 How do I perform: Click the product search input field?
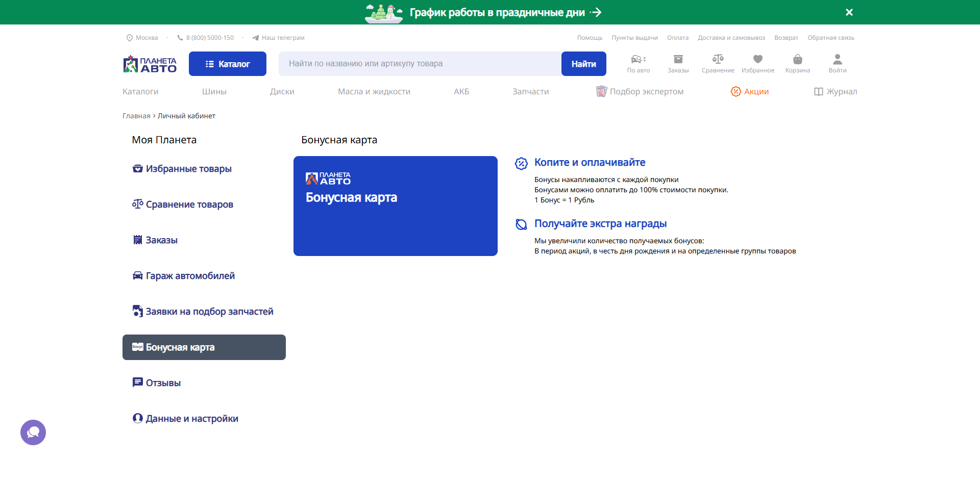tap(419, 63)
